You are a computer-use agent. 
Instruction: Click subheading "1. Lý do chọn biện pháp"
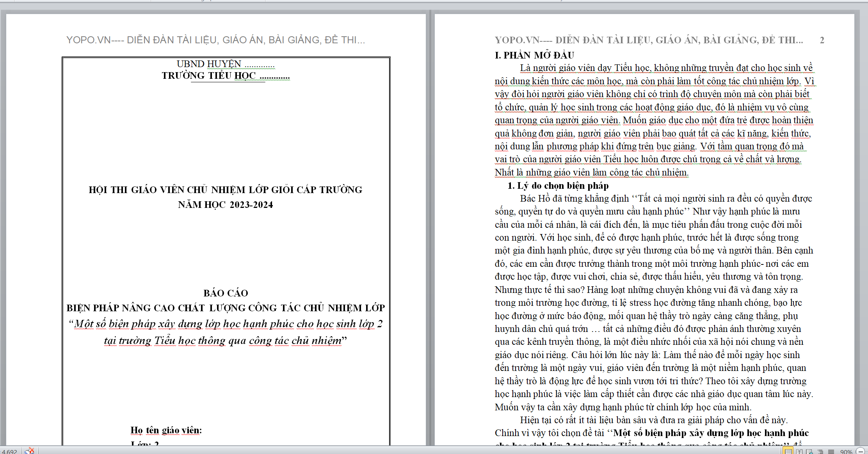click(x=558, y=186)
